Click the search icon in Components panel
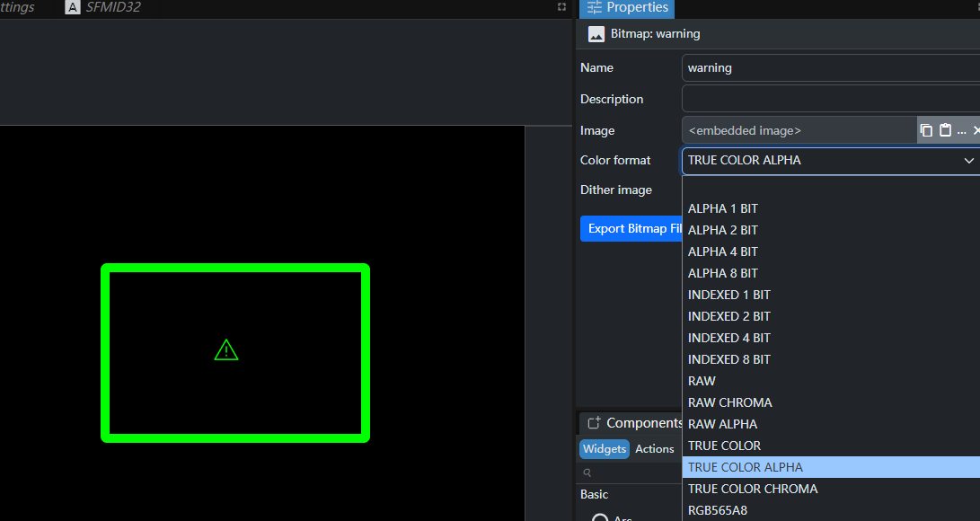 click(587, 472)
